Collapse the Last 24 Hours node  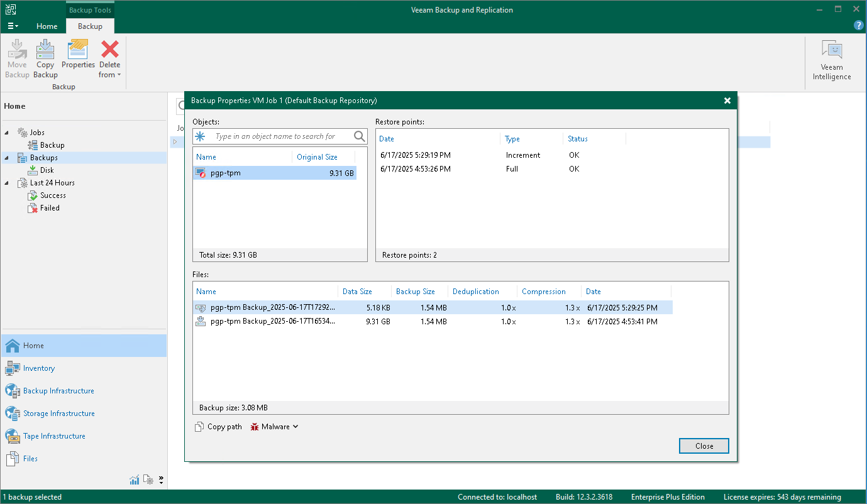coord(7,183)
